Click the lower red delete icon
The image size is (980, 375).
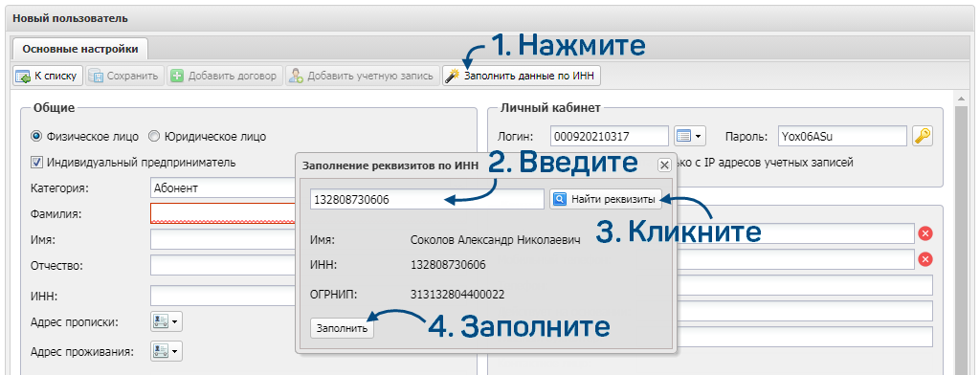[x=925, y=259]
